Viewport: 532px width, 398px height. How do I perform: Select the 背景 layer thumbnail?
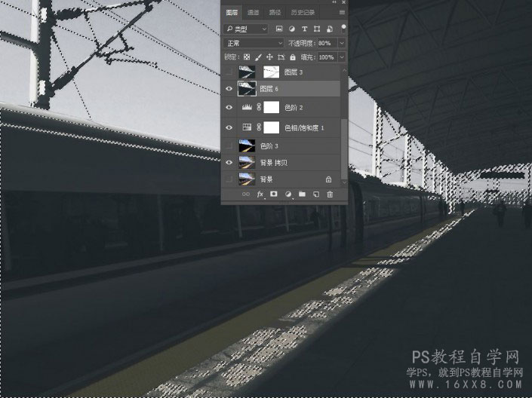pyautogui.click(x=247, y=179)
